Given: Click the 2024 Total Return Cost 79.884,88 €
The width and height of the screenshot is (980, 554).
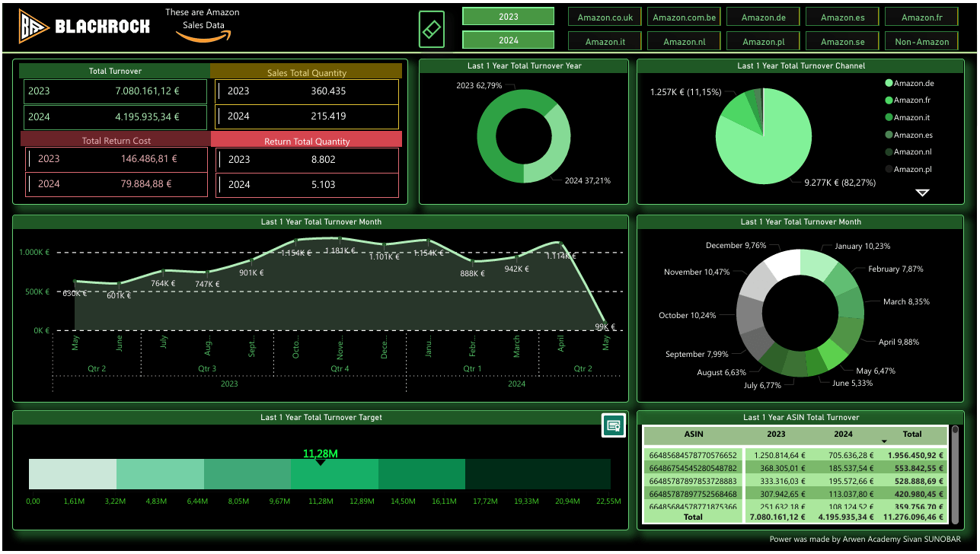Looking at the screenshot, I should coord(146,184).
